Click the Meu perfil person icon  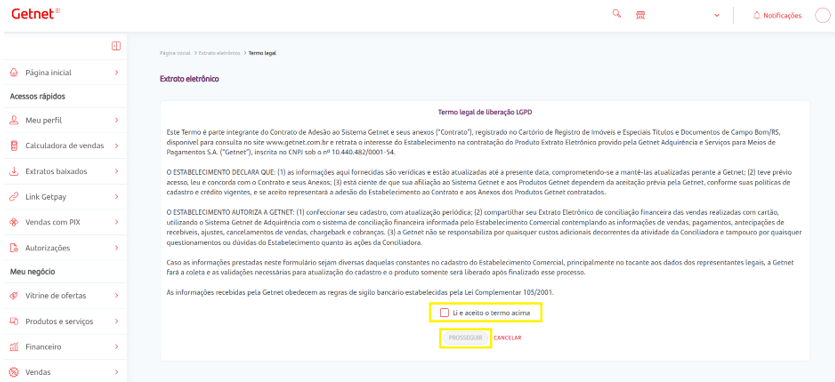click(x=14, y=120)
